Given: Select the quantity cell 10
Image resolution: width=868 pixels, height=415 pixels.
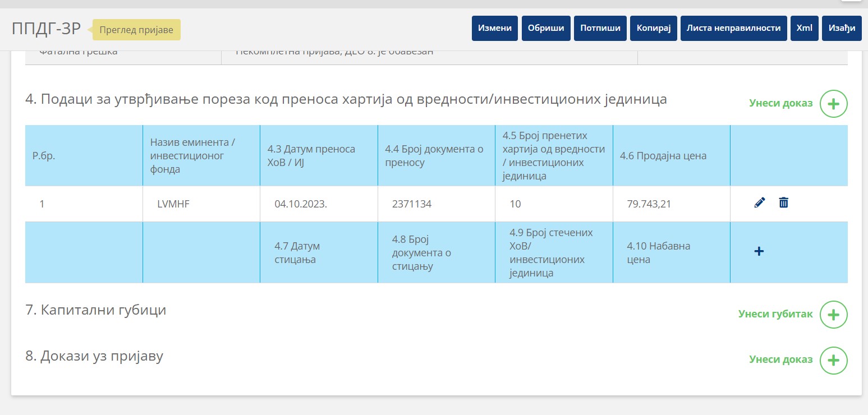Looking at the screenshot, I should pos(554,204).
